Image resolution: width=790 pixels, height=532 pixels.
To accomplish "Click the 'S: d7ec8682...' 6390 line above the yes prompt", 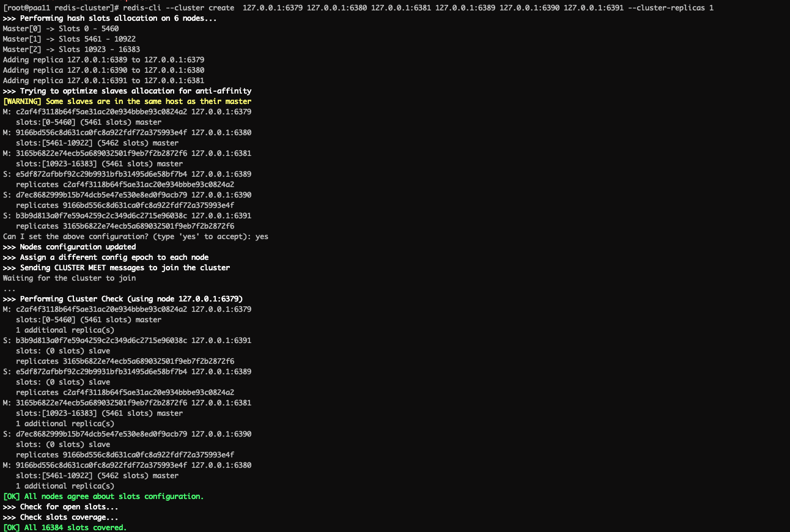I will tap(127, 195).
